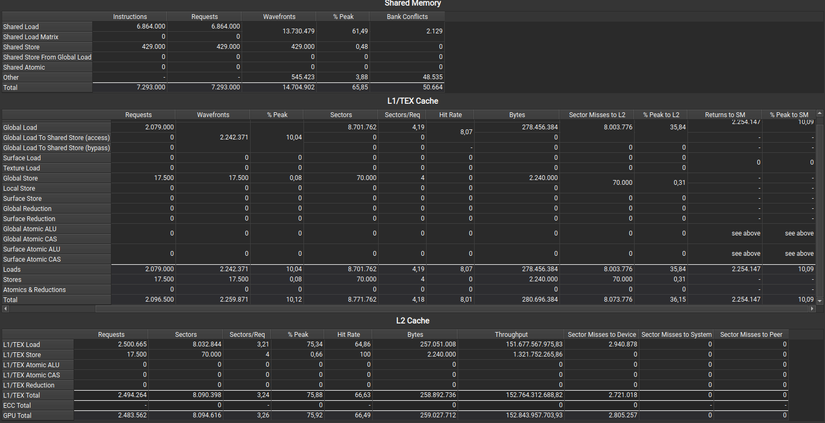Viewport: 825px width, 423px height.
Task: Select the Other row bank conflicts 48.535
Action: 432,77
